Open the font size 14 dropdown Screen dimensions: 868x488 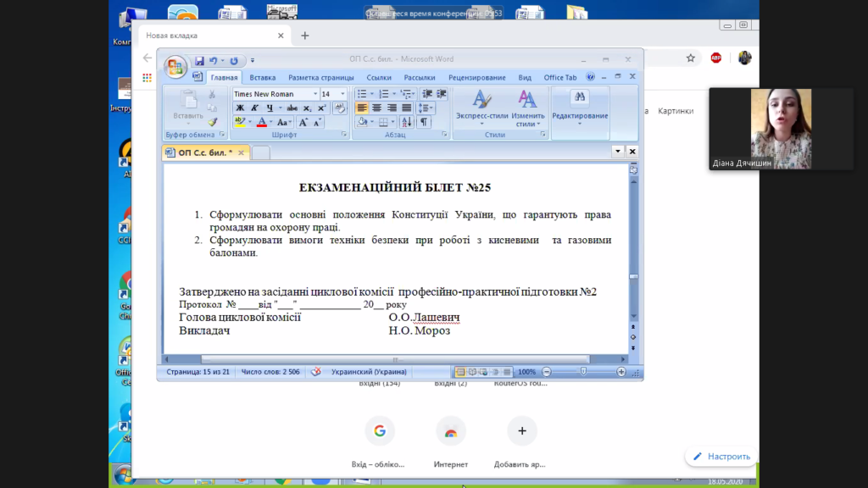pos(342,94)
